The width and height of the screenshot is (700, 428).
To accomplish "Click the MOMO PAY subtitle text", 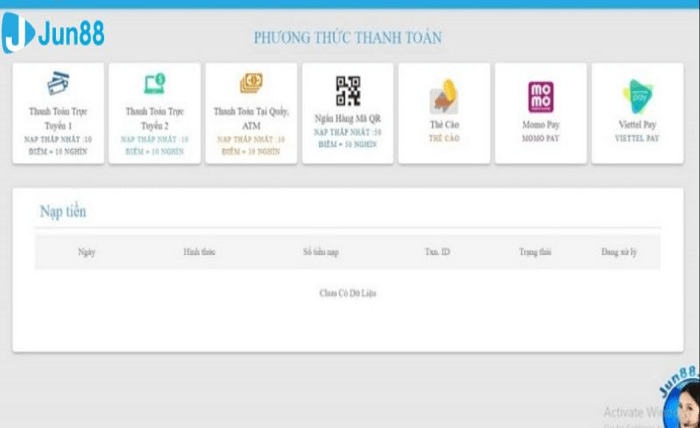I will 541,138.
